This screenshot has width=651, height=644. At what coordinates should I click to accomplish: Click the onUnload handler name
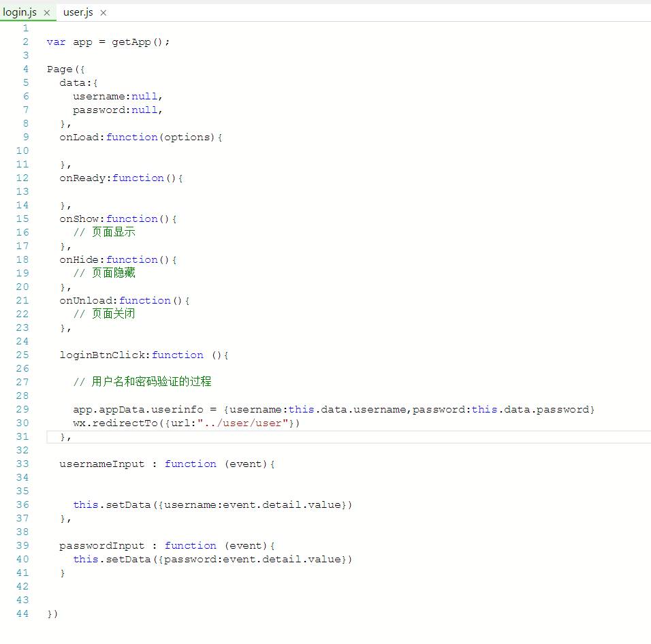tap(86, 300)
